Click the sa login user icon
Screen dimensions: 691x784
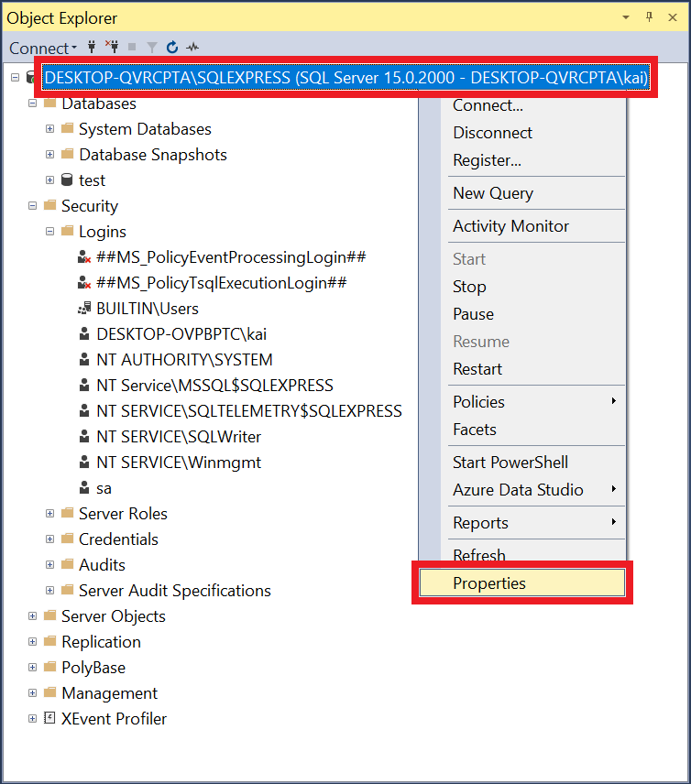pyautogui.click(x=84, y=487)
